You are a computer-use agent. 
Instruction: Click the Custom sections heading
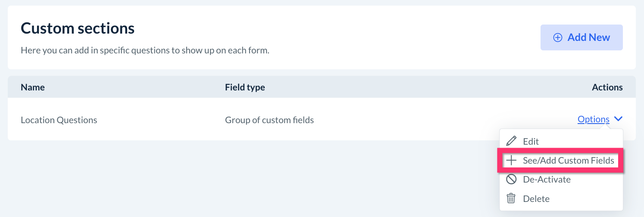(x=78, y=28)
